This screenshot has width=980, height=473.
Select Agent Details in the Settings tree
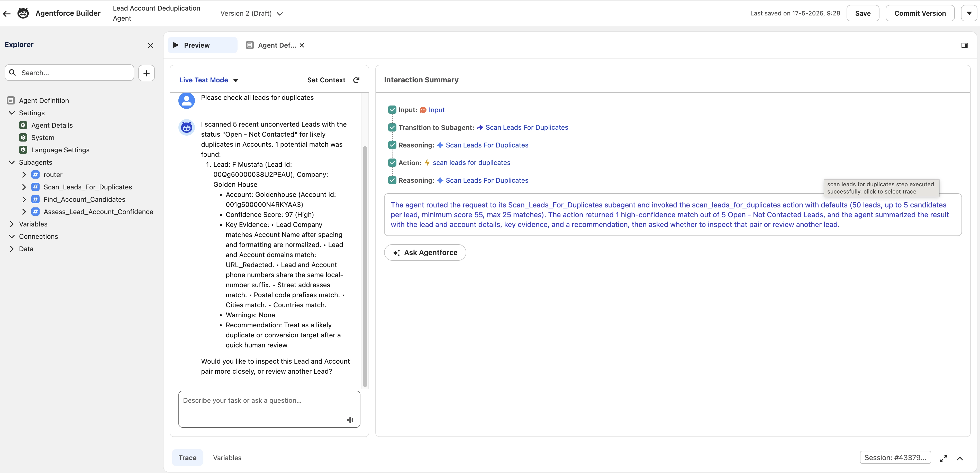[52, 125]
